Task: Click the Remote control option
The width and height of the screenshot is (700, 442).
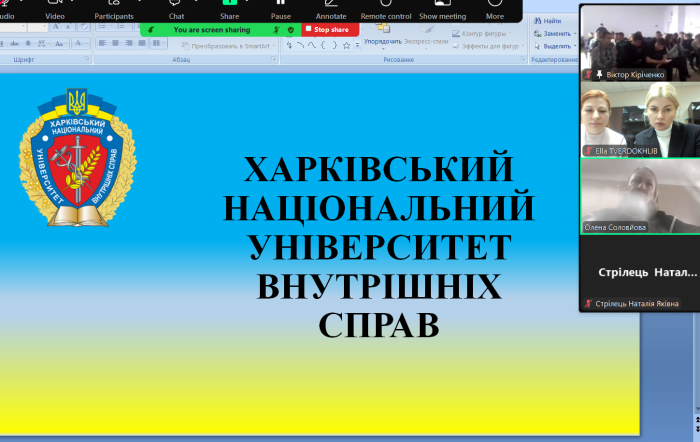Action: [386, 11]
